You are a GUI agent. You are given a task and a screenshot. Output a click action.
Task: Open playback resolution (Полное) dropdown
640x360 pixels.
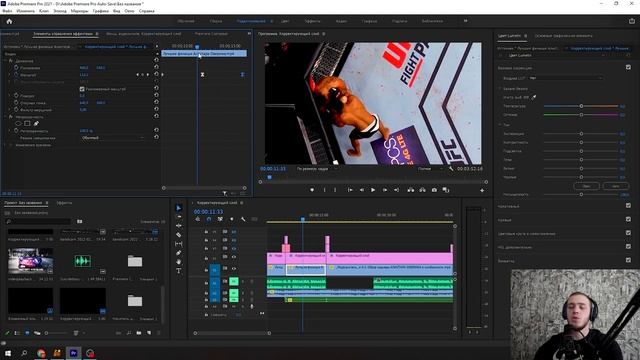431,169
